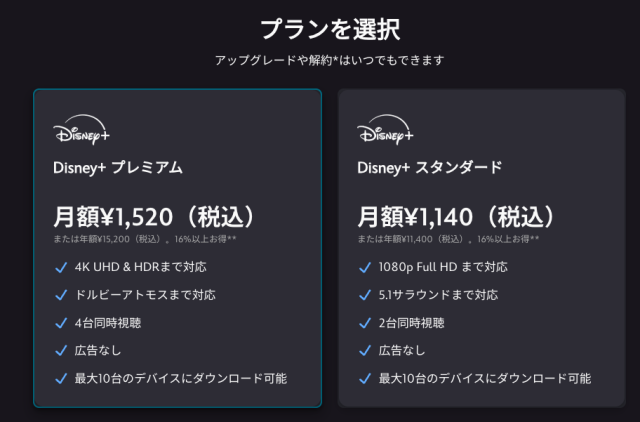Choose the 月額¥1,520（税込）price option
This screenshot has width=640, height=422.
(x=154, y=216)
